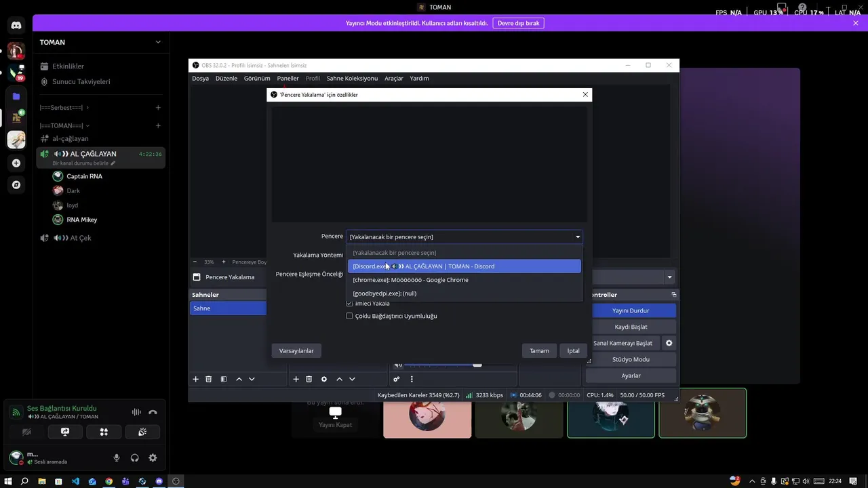
Task: Click Varsayılanlar defaults button
Action: (296, 350)
